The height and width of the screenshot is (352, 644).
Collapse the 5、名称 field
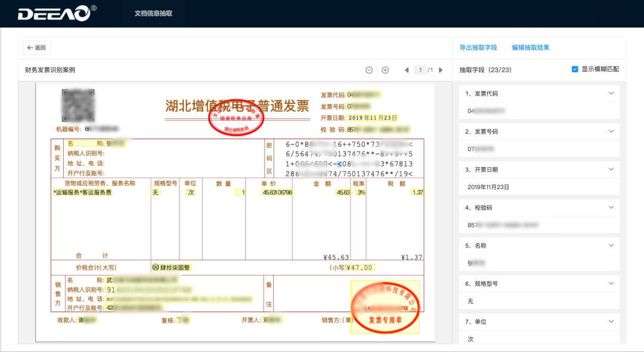click(x=611, y=245)
